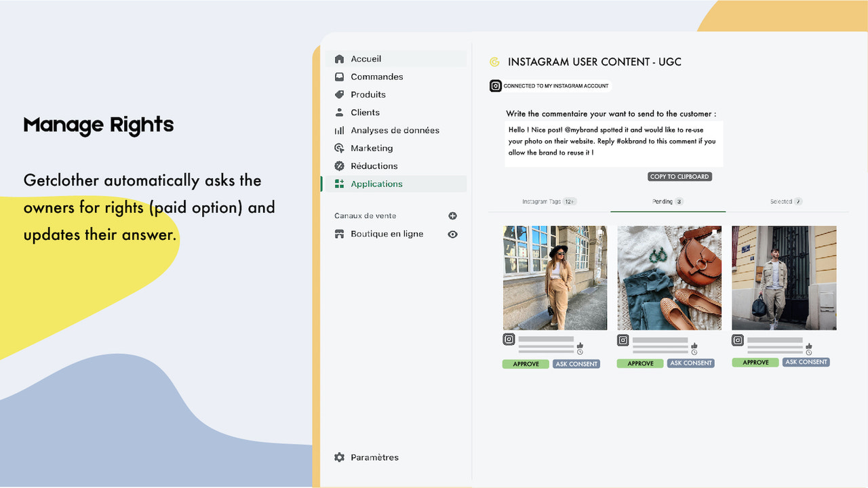
Task: Click the Produits tag icon
Action: coord(339,94)
